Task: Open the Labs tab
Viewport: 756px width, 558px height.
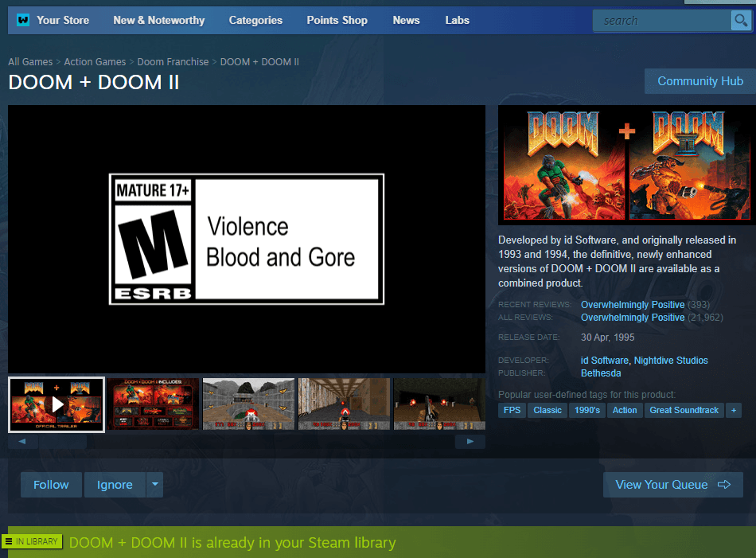Action: point(457,20)
